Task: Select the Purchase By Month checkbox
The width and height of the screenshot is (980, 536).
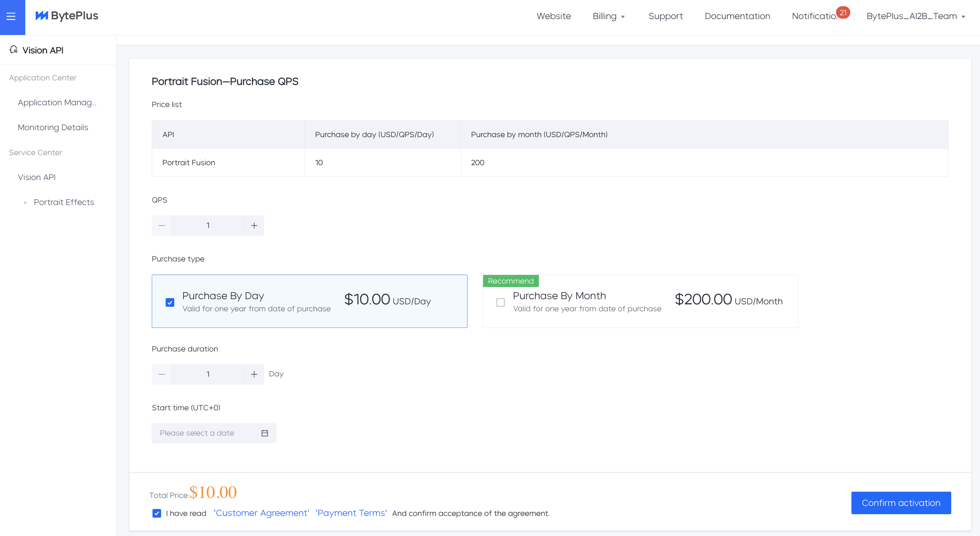Action: point(500,302)
